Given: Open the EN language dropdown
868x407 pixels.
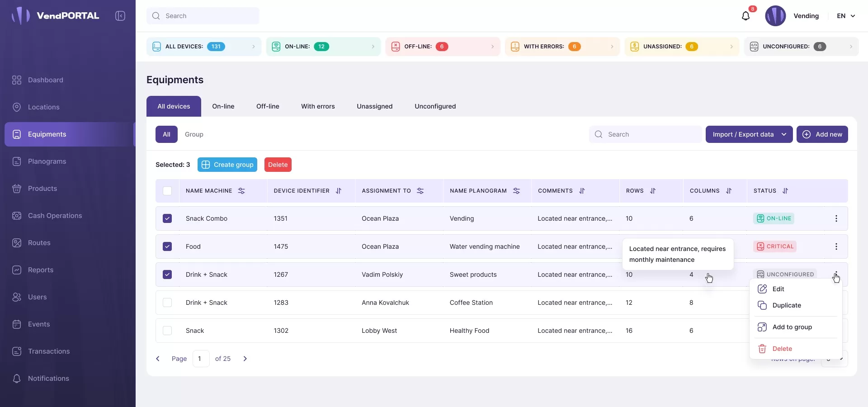Looking at the screenshot, I should tap(845, 16).
